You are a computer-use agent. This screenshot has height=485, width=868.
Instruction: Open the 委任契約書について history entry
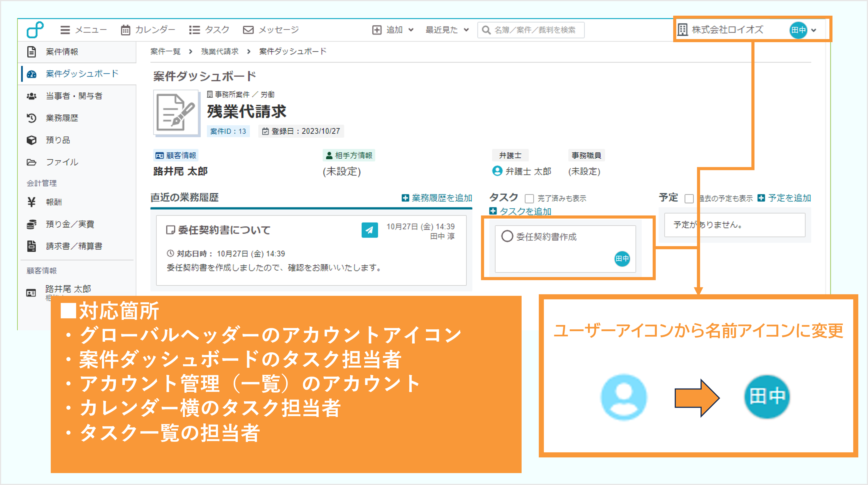click(224, 230)
